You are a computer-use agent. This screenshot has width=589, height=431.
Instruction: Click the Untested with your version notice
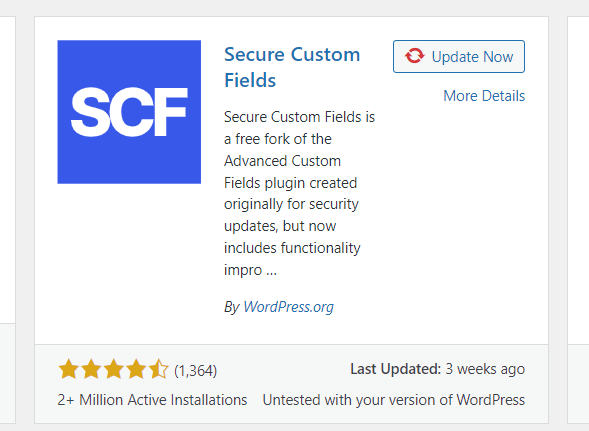tap(394, 400)
